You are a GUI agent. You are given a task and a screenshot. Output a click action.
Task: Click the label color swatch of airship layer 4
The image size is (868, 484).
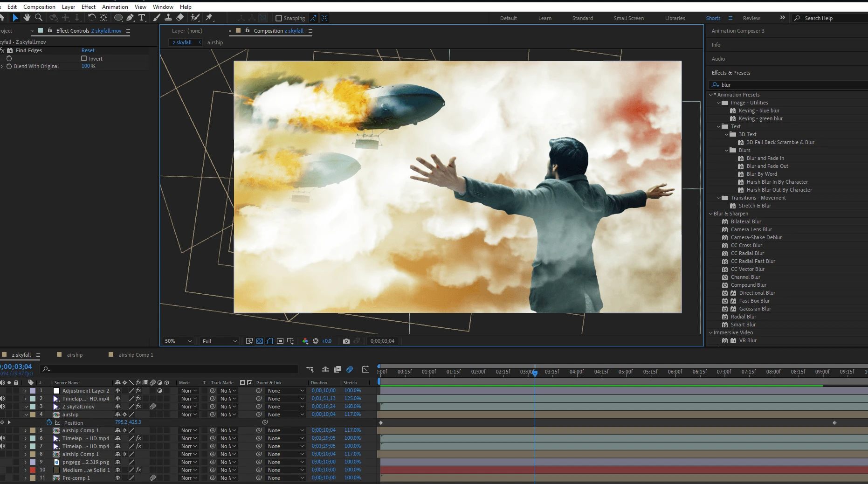click(x=33, y=415)
